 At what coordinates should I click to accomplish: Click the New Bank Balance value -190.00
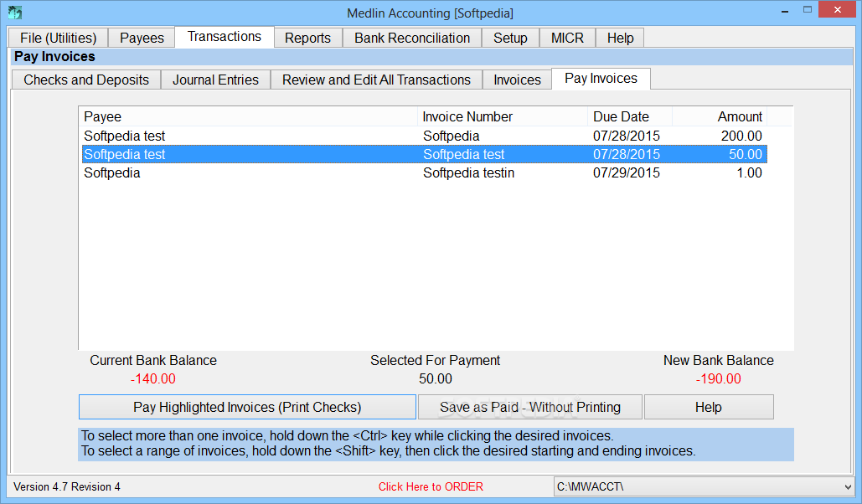tap(719, 378)
